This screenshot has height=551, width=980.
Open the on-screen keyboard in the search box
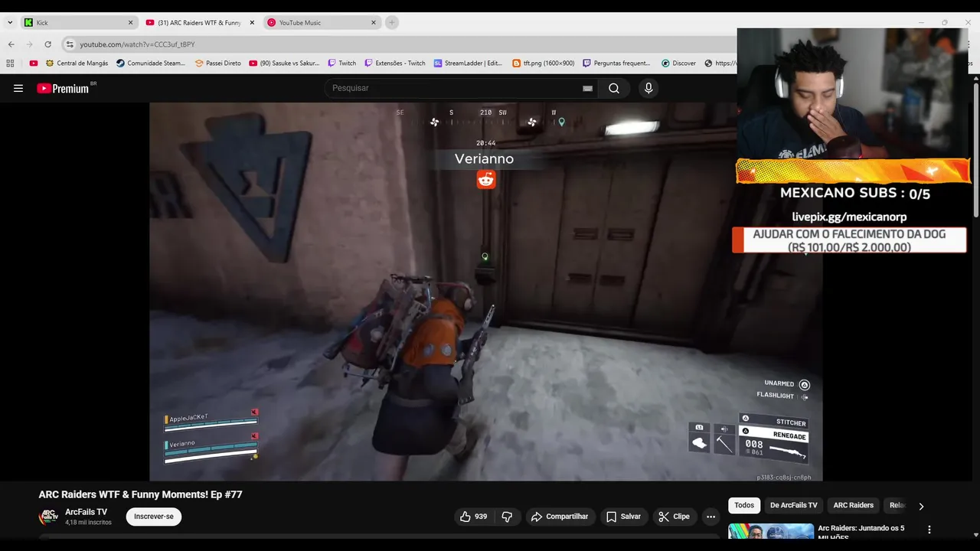pos(587,88)
